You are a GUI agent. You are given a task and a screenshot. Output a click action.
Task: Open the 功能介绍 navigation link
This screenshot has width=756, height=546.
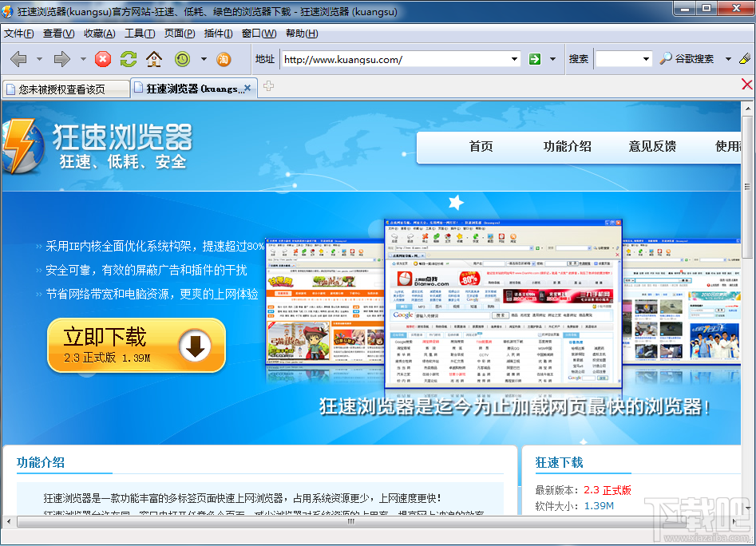click(x=567, y=147)
